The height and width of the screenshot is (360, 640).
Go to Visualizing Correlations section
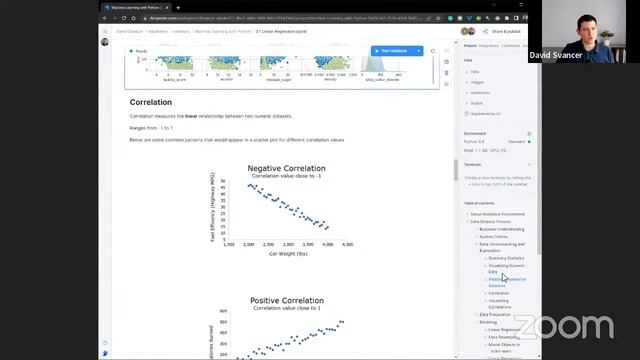pos(500,304)
